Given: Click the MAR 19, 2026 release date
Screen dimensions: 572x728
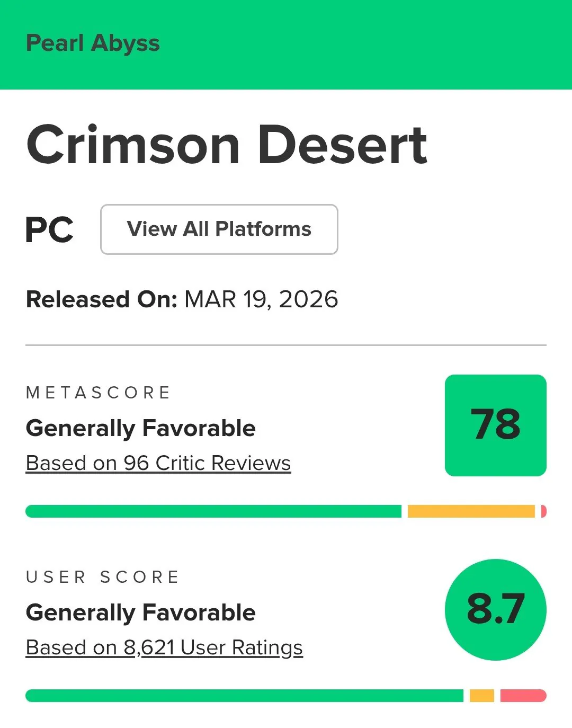Looking at the screenshot, I should click(261, 299).
